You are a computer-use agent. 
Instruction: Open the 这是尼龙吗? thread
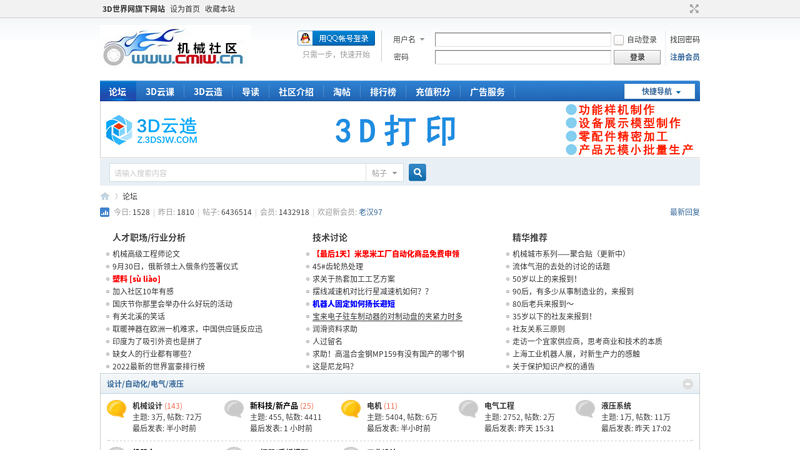tap(333, 366)
